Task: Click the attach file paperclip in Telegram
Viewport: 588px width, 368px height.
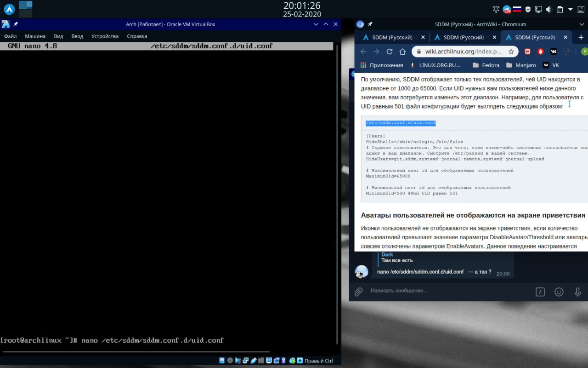Action: [x=359, y=292]
